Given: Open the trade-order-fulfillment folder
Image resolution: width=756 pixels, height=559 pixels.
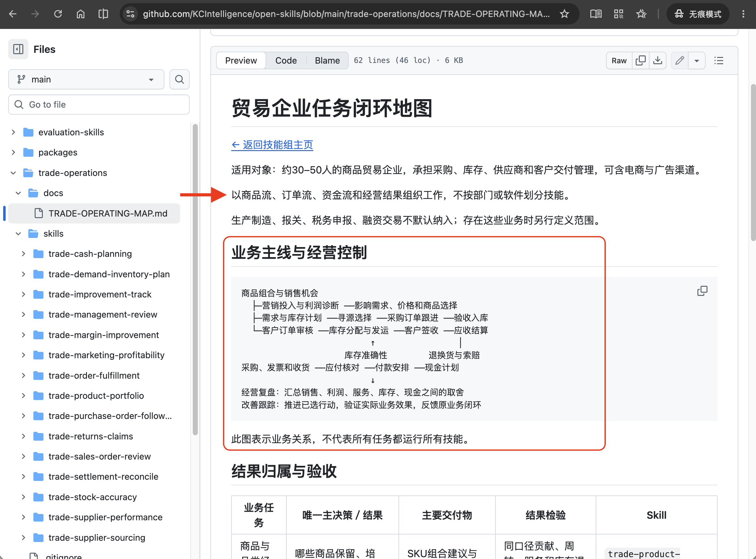Looking at the screenshot, I should (x=94, y=375).
